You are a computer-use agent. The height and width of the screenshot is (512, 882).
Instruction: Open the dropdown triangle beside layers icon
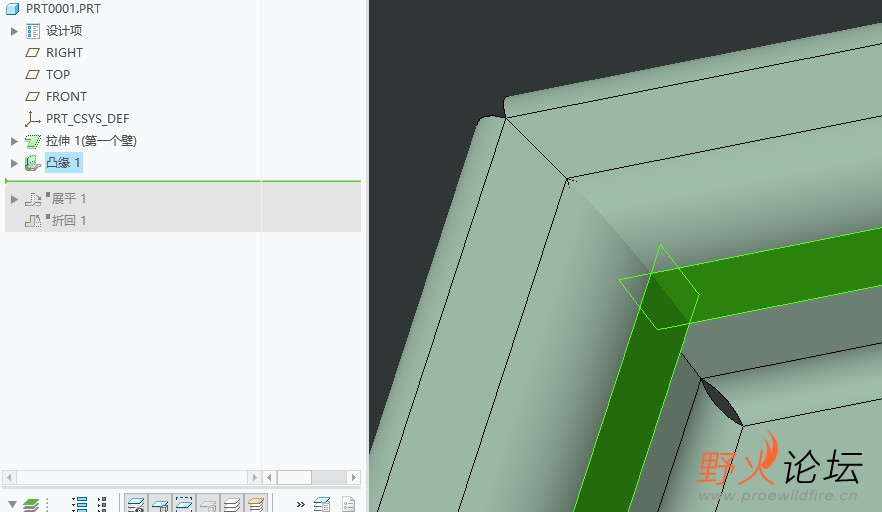point(12,504)
